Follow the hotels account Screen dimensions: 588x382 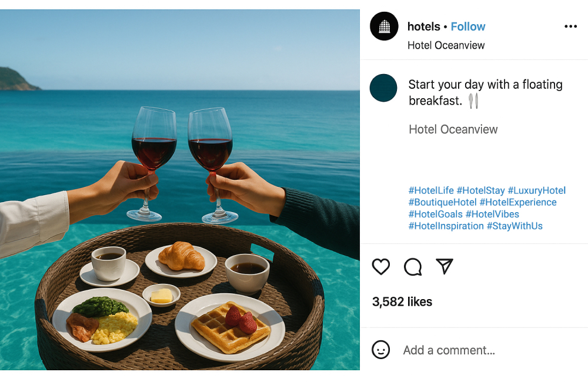468,26
